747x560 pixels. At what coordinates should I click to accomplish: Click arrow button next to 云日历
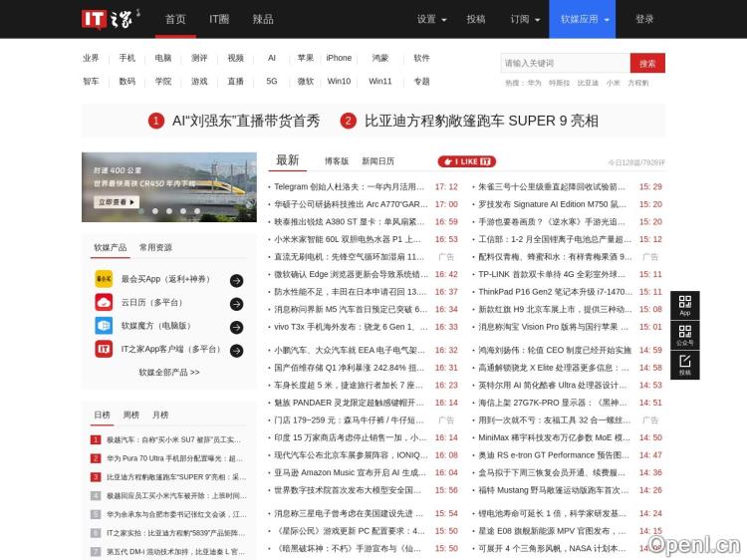tap(236, 304)
